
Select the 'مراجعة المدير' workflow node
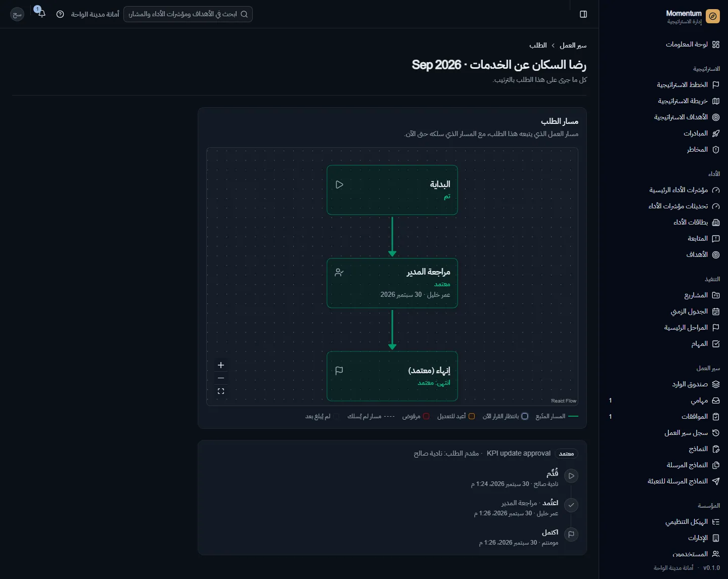tap(392, 283)
